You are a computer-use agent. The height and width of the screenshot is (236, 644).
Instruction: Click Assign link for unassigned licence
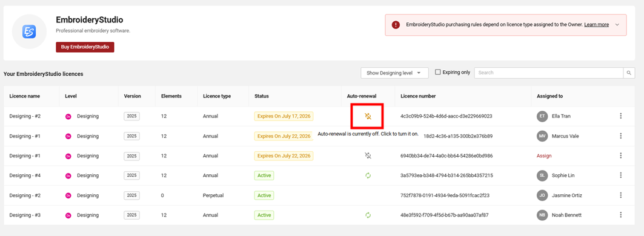pos(544,156)
